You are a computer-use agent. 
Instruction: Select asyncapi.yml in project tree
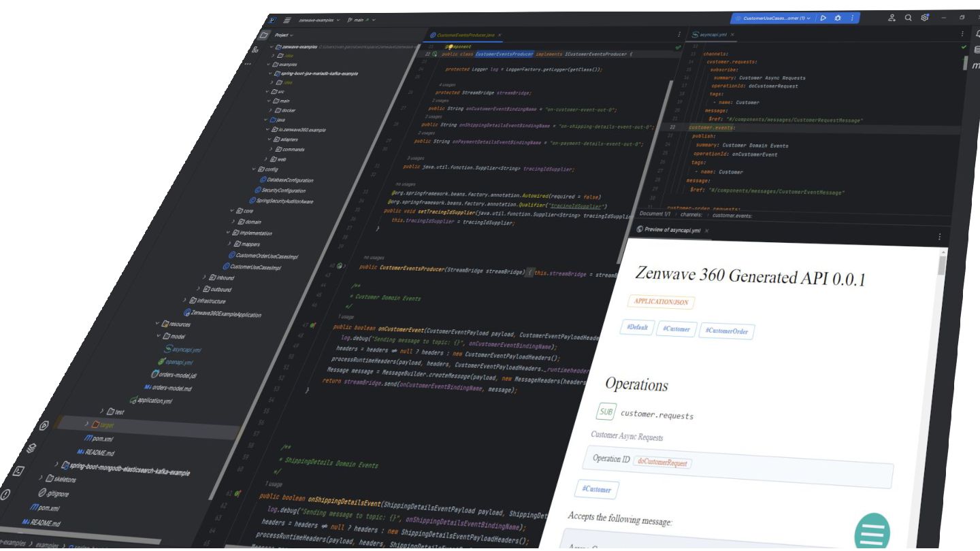pos(182,348)
